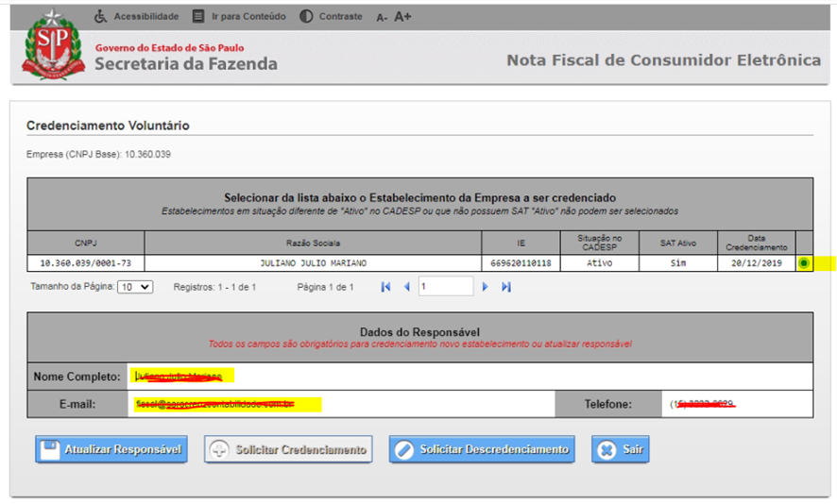The height and width of the screenshot is (504, 837).
Task: Toggle the Contraste option
Action: [331, 16]
